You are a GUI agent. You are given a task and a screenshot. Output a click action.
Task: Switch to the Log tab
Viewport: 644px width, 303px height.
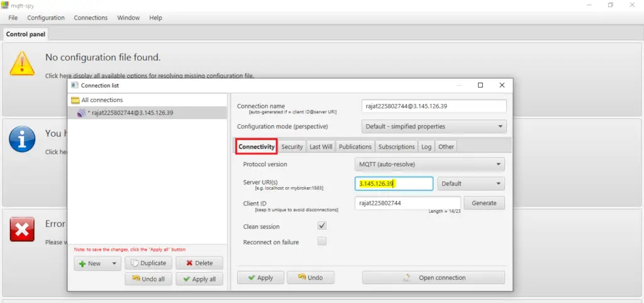[x=426, y=147]
